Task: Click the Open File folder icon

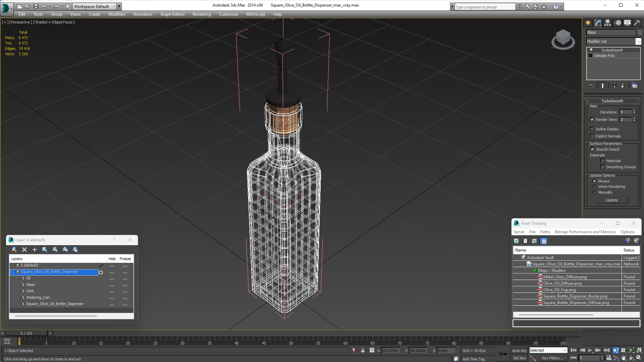Action: click(28, 6)
